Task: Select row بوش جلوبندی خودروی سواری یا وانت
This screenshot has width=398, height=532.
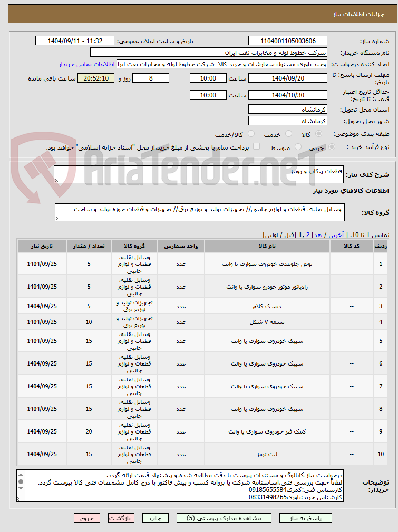Action: pos(203,264)
